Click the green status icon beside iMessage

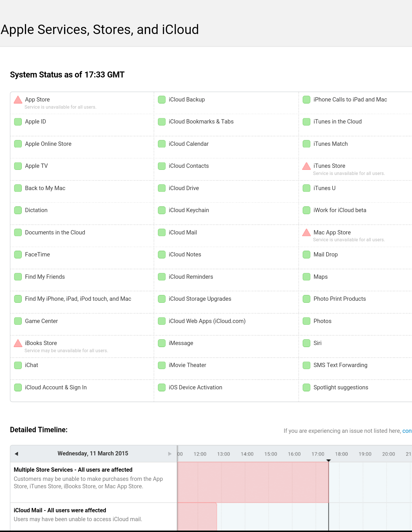coord(162,343)
